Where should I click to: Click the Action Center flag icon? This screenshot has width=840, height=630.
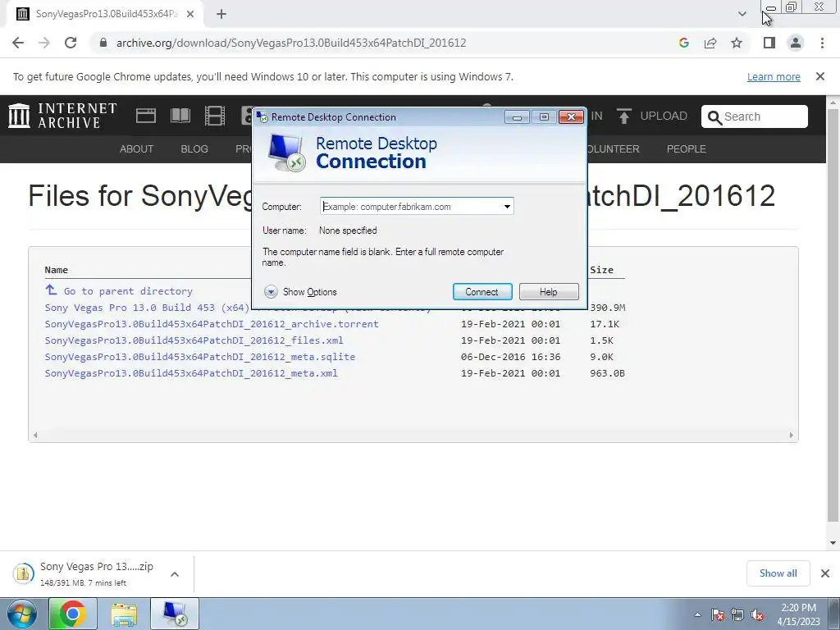718,614
